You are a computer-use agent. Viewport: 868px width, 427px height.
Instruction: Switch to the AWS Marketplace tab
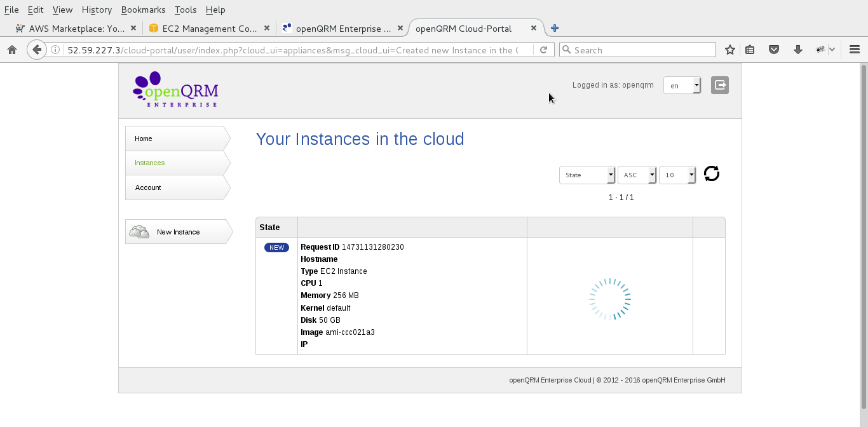tap(76, 28)
